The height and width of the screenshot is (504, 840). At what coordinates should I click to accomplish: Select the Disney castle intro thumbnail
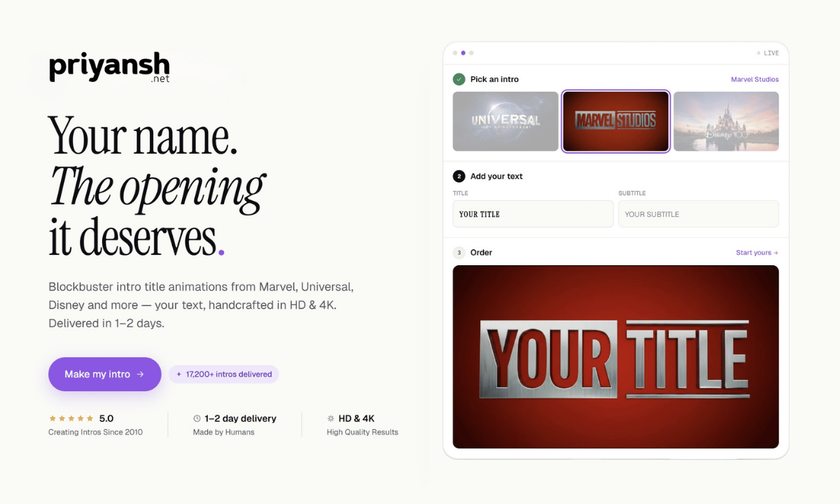pos(726,121)
